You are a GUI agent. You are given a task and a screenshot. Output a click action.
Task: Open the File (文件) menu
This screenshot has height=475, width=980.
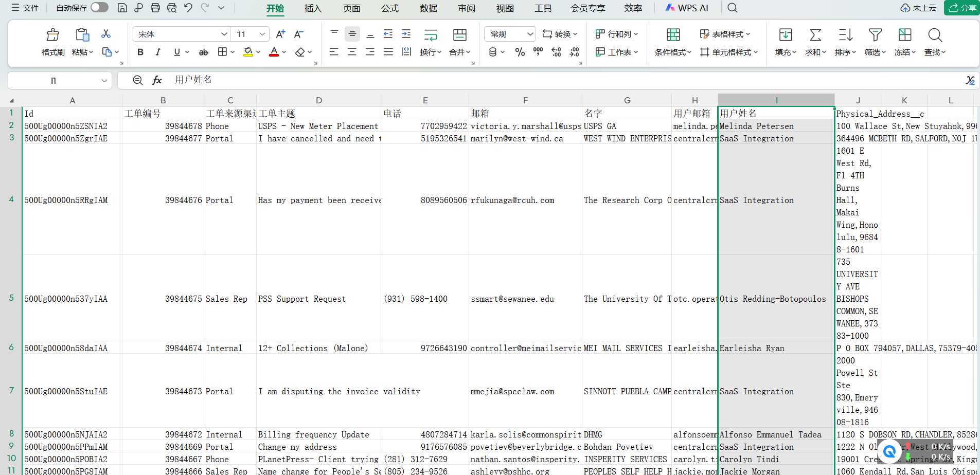(x=25, y=8)
